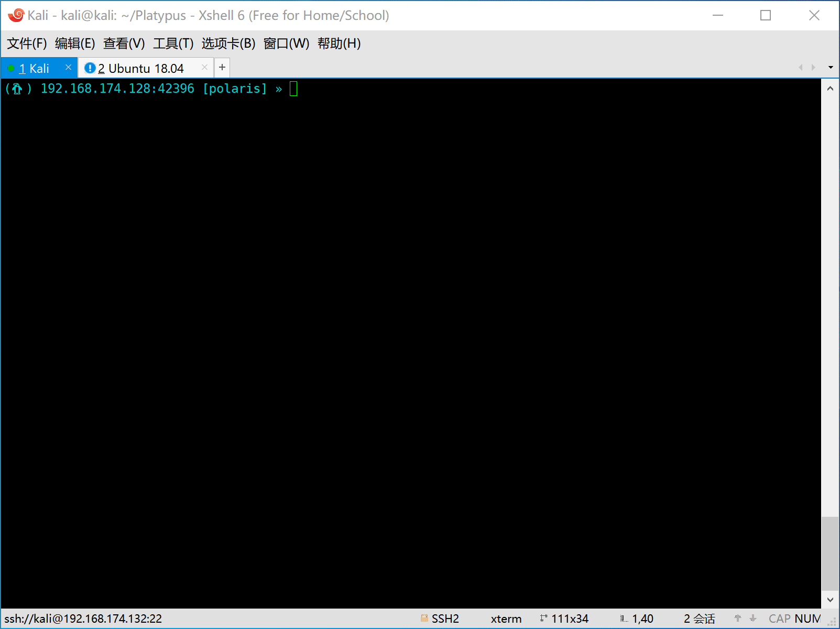Open the 文件(F) menu
Screen dimensions: 840x629
(27, 44)
